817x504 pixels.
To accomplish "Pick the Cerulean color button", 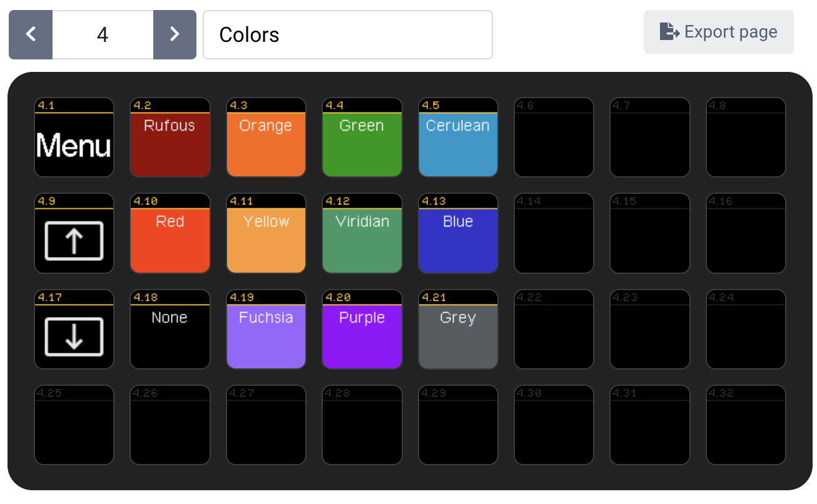I will point(458,138).
